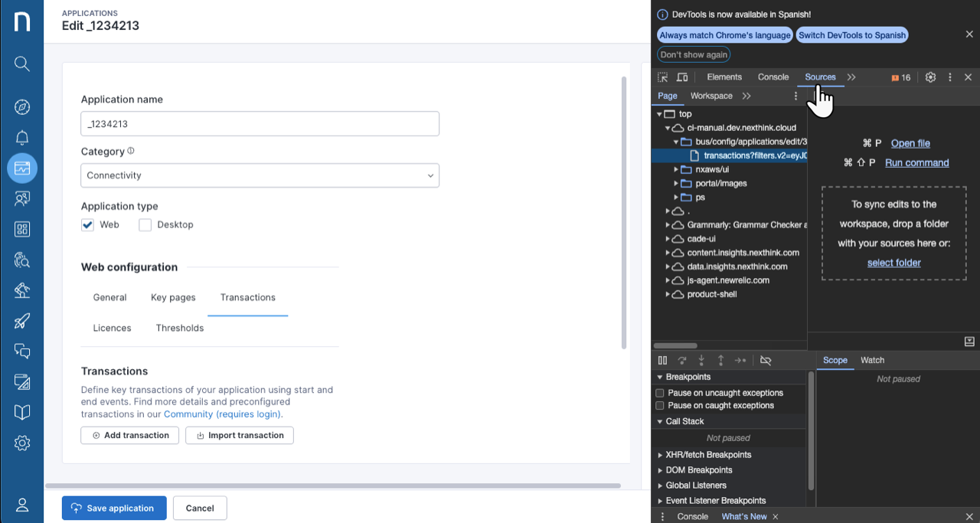
Task: Click the Add transaction button
Action: (x=130, y=435)
